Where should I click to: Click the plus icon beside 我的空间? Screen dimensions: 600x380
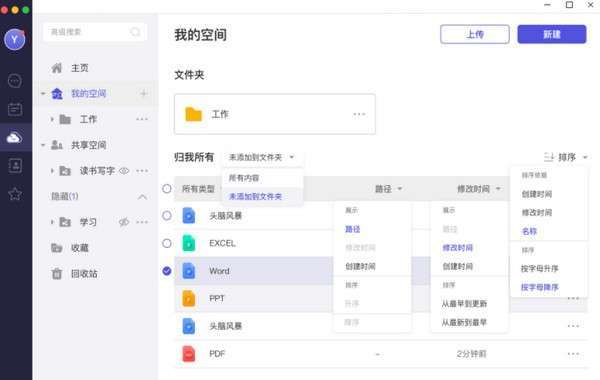pos(144,93)
